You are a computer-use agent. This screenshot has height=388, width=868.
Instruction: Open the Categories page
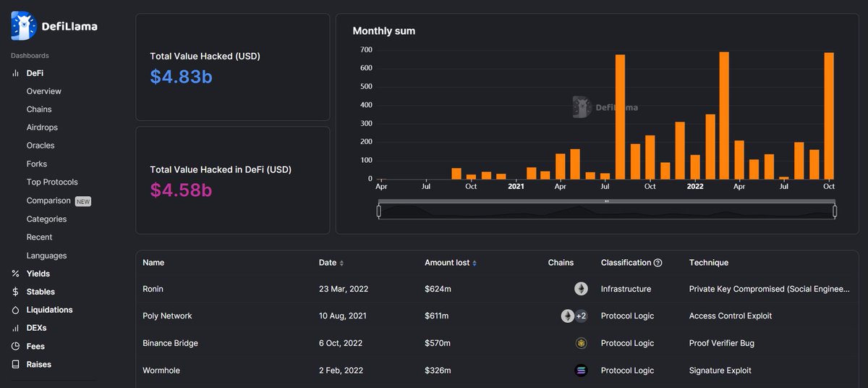(x=46, y=219)
